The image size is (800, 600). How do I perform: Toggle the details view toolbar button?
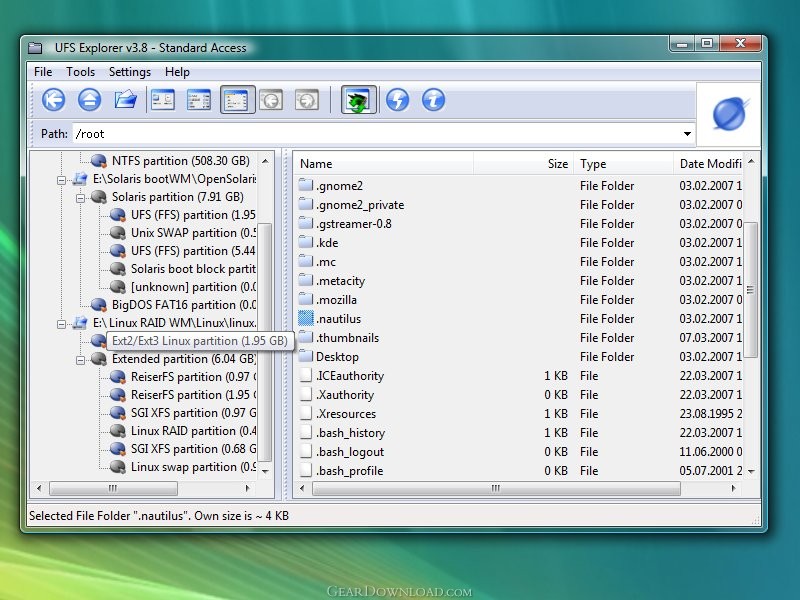click(x=237, y=99)
